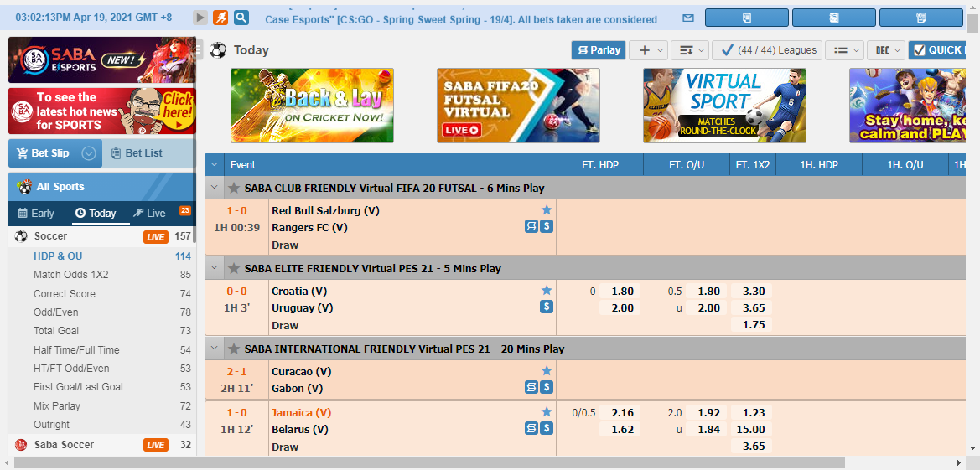
Task: Open the DEC odds format dropdown
Action: [x=885, y=50]
